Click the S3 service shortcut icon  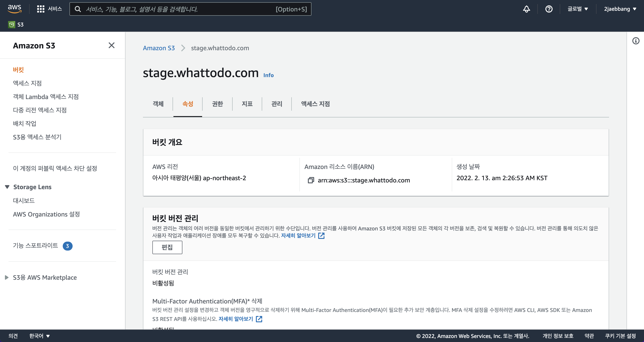(x=11, y=24)
